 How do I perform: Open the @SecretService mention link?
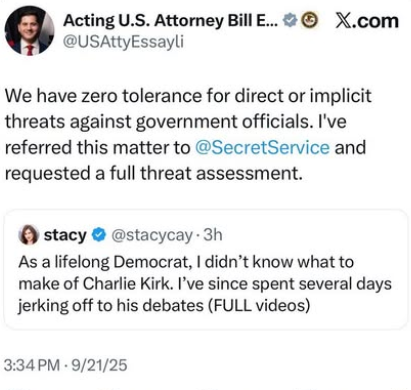click(x=262, y=147)
